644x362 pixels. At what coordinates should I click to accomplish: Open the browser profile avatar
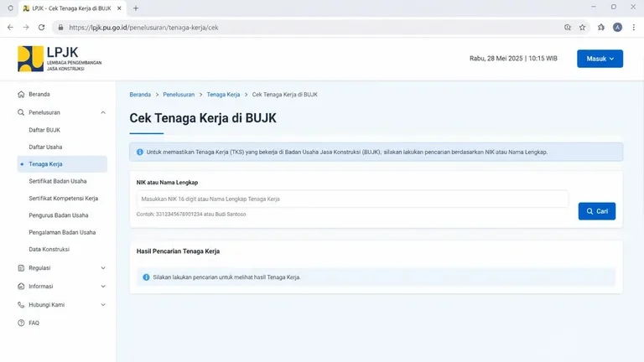[617, 28]
